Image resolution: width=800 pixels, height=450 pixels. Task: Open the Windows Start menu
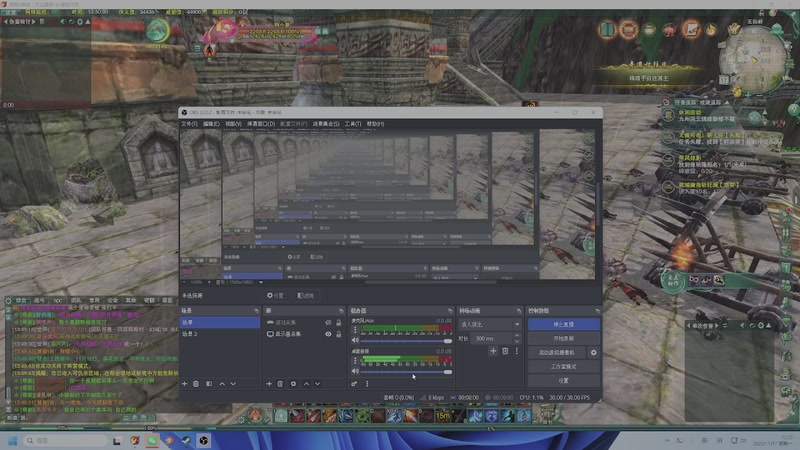tap(13, 440)
